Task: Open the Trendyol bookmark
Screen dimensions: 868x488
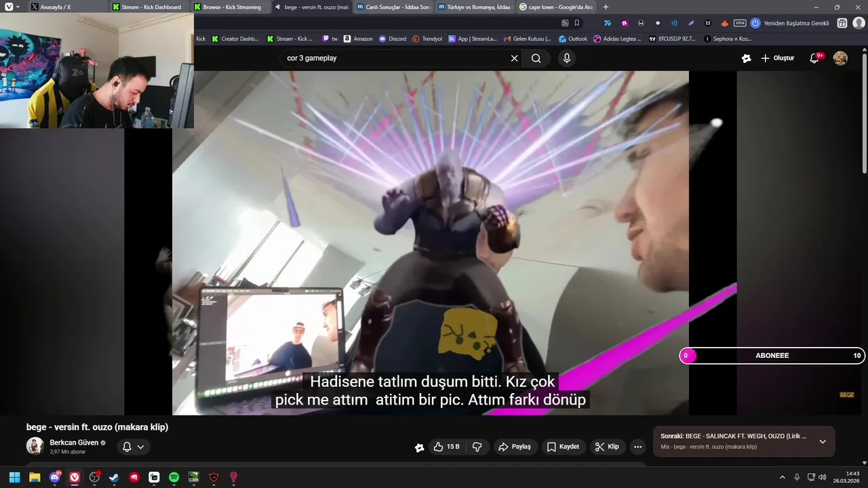Action: pos(427,39)
